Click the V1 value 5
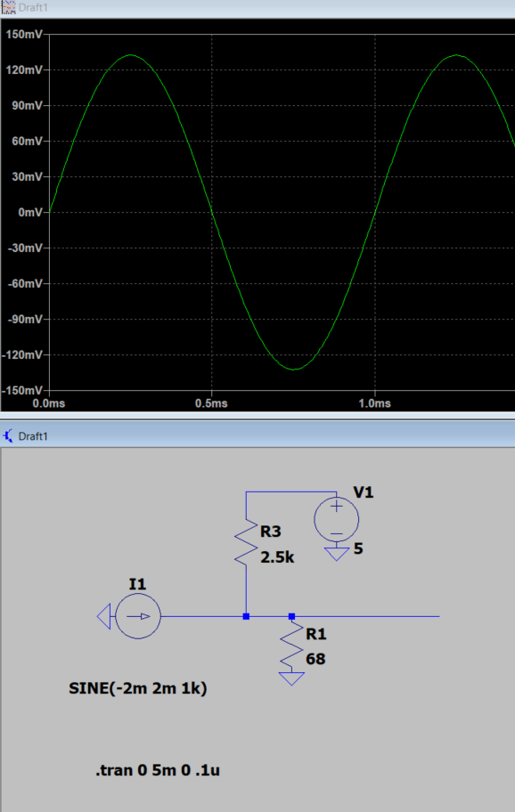 [358, 548]
